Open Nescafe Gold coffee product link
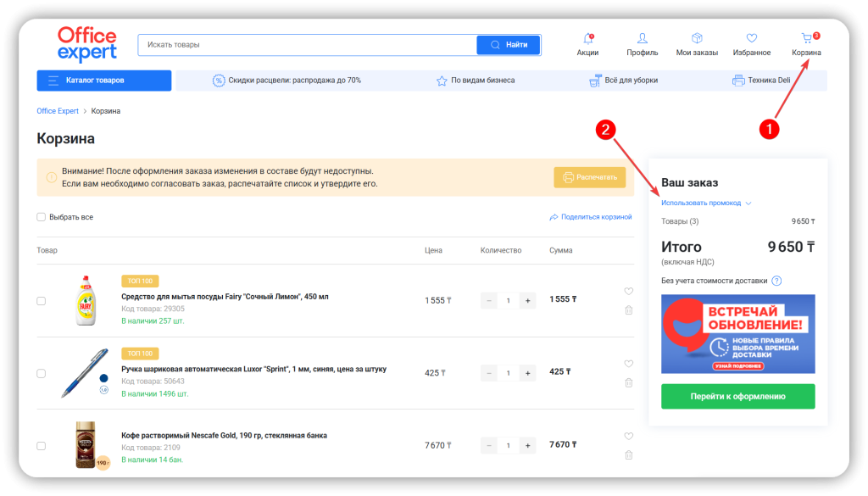 [x=224, y=436]
